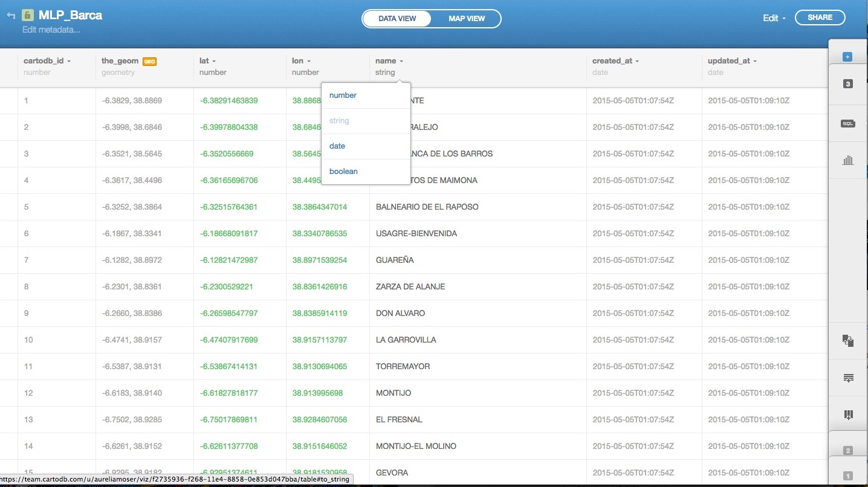The height and width of the screenshot is (487, 868).
Task: Click the merge datasets icon
Action: tap(848, 341)
